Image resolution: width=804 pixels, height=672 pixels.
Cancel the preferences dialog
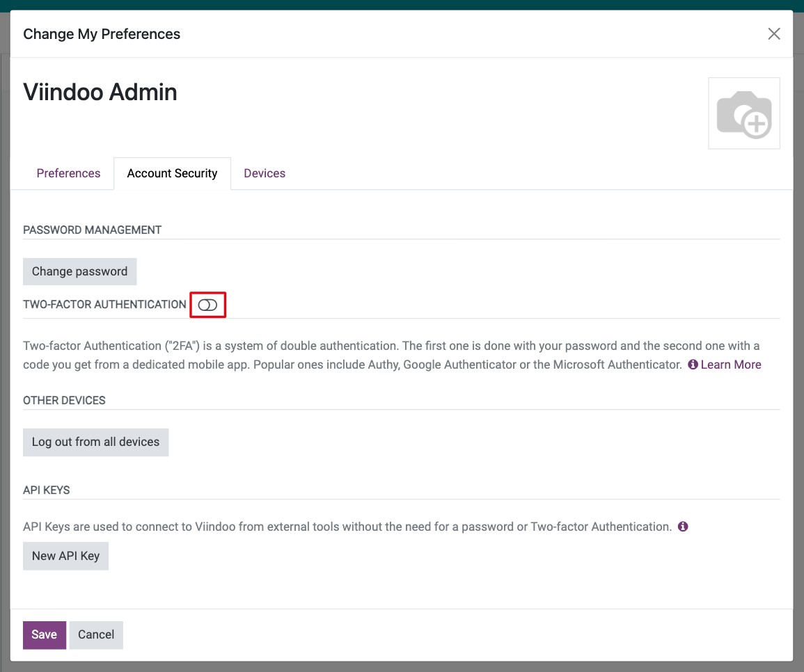click(96, 634)
